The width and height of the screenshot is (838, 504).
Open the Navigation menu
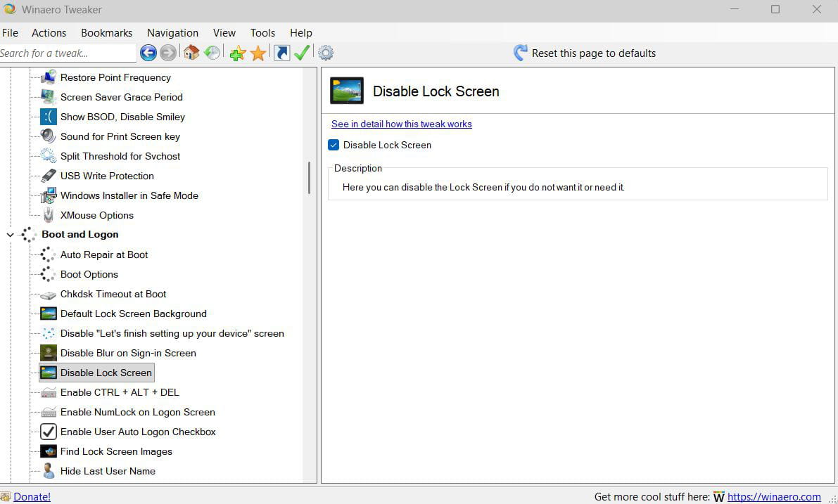[x=172, y=33]
